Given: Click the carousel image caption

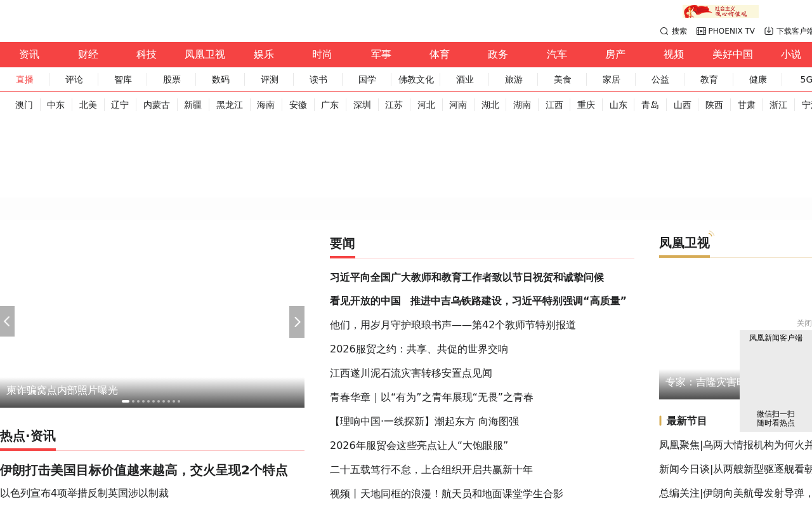Looking at the screenshot, I should [62, 391].
